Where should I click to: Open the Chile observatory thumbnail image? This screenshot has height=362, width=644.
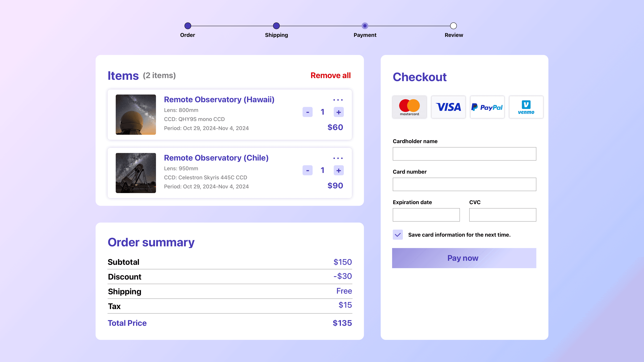(136, 173)
